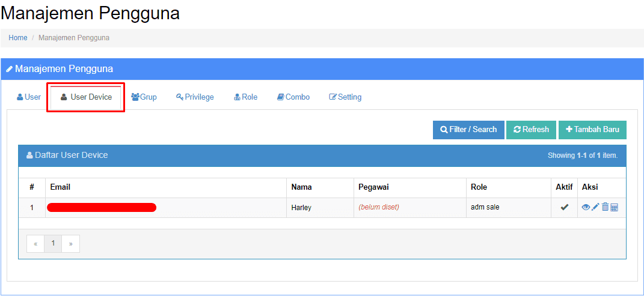Switch to the User tab
This screenshot has width=644, height=296.
point(29,97)
